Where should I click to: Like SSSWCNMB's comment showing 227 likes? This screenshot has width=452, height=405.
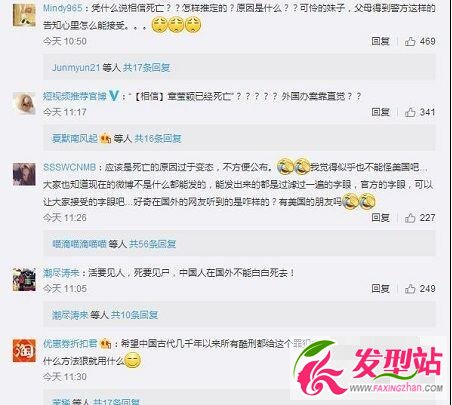click(x=410, y=218)
